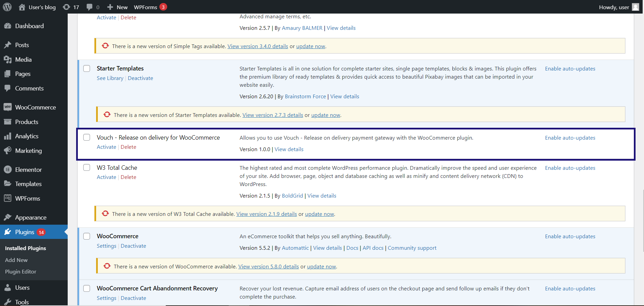The image size is (644, 306).
Task: Go to Add New plugin page
Action: [x=16, y=260]
